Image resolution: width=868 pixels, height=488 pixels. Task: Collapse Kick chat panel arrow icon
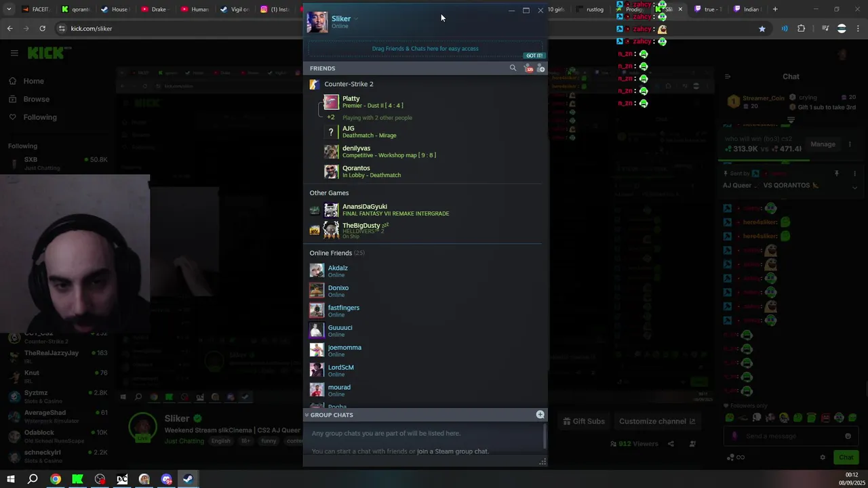point(727,77)
